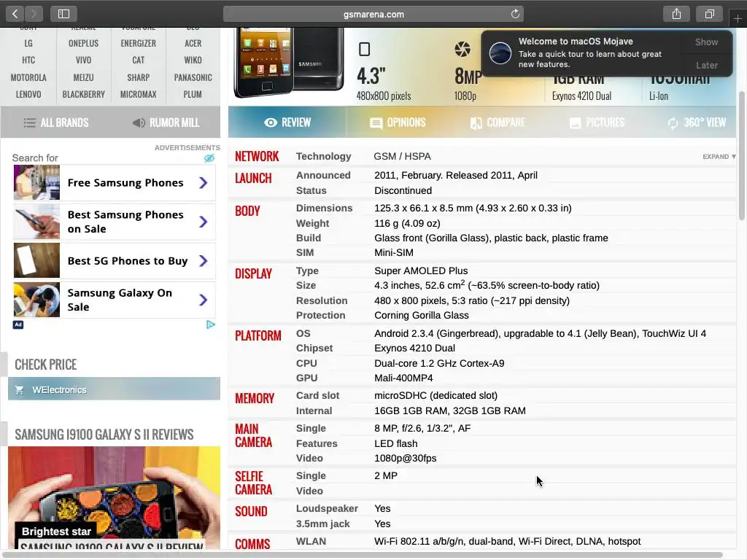Open the Galaxy S II review image
The image size is (747, 560).
coord(114,497)
